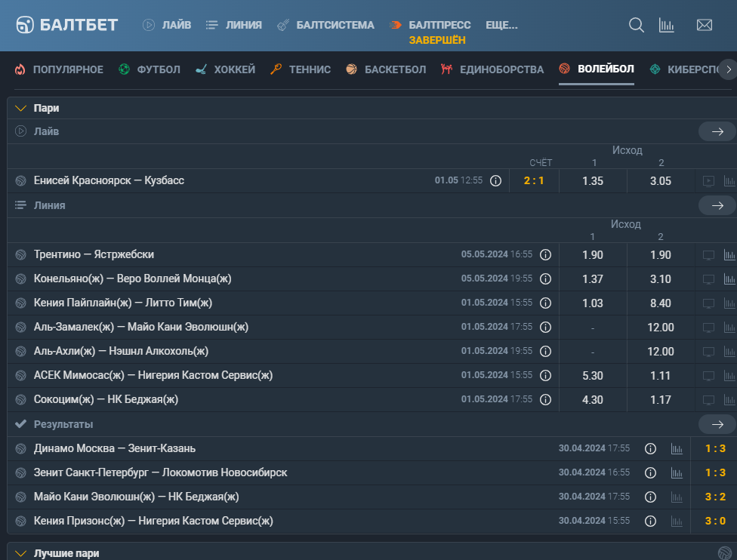
Task: Click volleyball icon in Лучшие пари header
Action: [725, 553]
